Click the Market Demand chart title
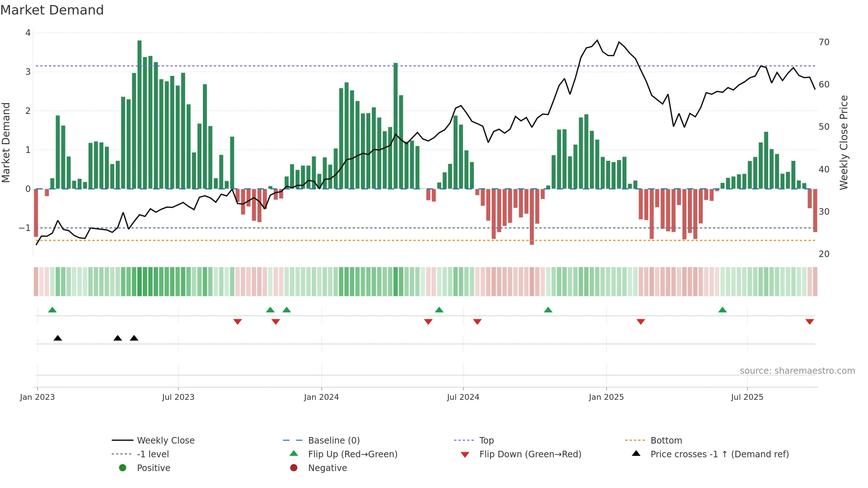Viewport: 868px width, 488px height. pyautogui.click(x=52, y=10)
